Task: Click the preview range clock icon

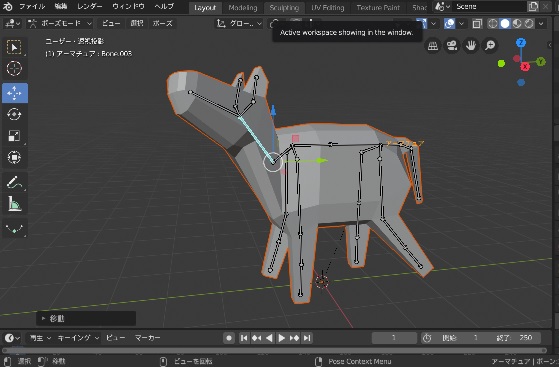Action: click(x=427, y=338)
